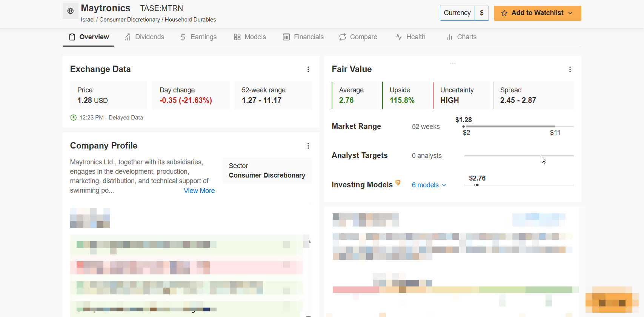Click the Spread 2.45 - 2.87 card
Screen dimensions: 644x317
533,95
